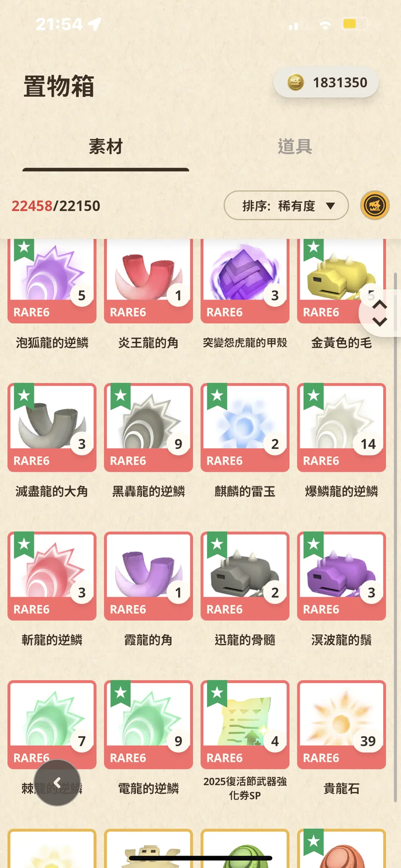
Task: Select the 泡狐龍的逆鱗 material item
Action: pos(52,281)
